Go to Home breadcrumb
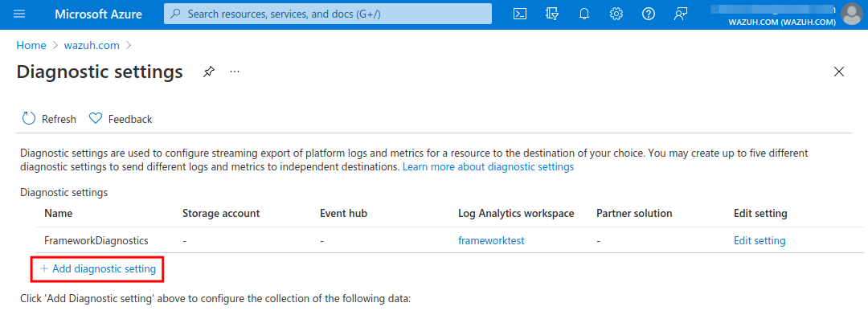This screenshot has height=311, width=868. pos(31,45)
